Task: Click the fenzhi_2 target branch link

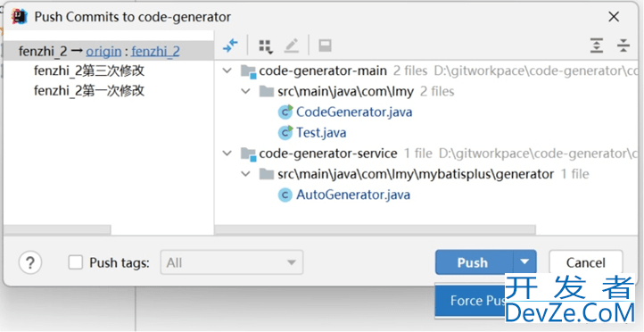Action: point(156,52)
